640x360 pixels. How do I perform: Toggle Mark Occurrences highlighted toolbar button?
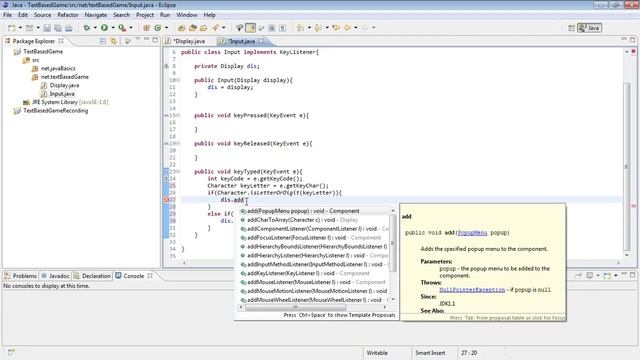pos(251,28)
